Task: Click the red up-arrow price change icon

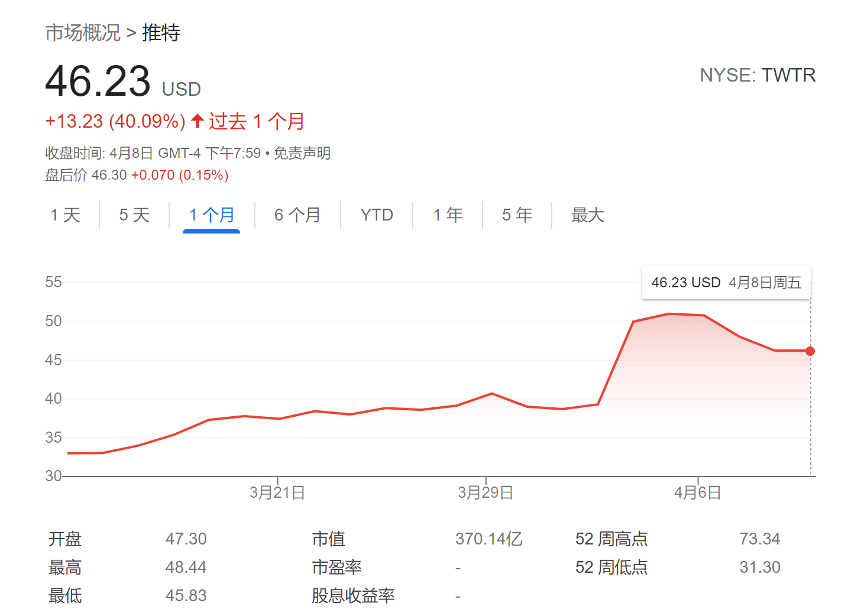Action: coord(198,121)
